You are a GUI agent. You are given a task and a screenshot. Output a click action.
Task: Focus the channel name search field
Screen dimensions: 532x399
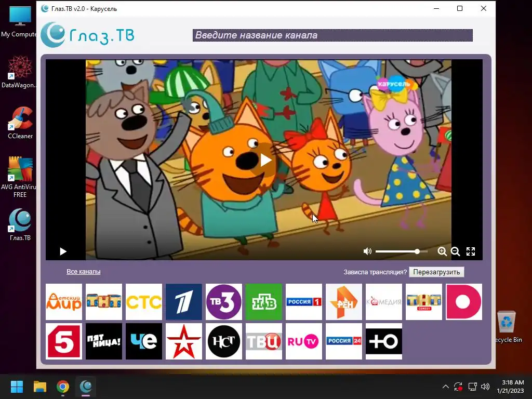click(x=332, y=35)
